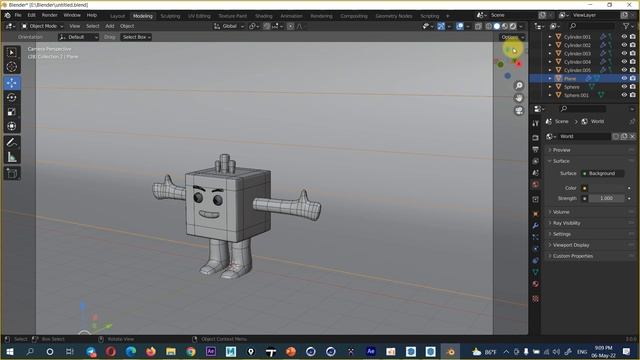The height and width of the screenshot is (360, 640).
Task: Select the Cursor tool in viewport toolbar
Action: (12, 67)
